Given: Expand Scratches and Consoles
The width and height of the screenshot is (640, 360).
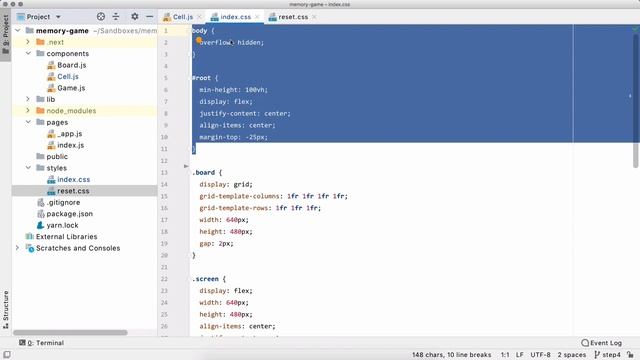Looking at the screenshot, I should (x=18, y=248).
